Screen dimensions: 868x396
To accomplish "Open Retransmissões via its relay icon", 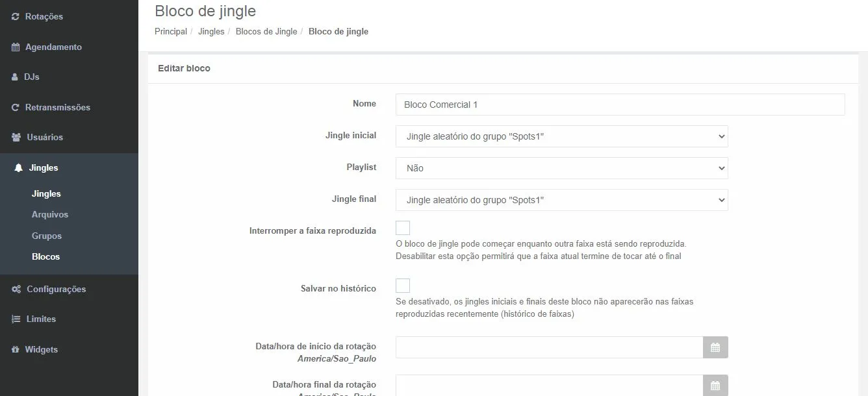I will click(14, 107).
